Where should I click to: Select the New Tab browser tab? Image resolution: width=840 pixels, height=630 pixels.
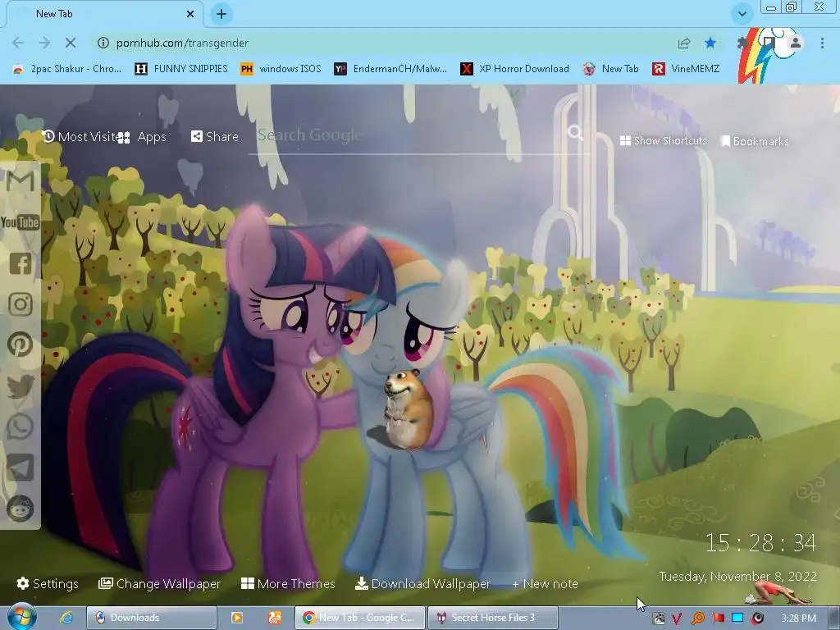(x=104, y=14)
